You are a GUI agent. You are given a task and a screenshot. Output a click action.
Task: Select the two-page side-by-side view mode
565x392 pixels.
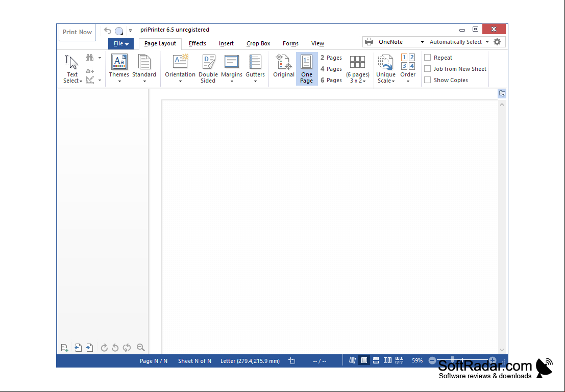point(387,360)
